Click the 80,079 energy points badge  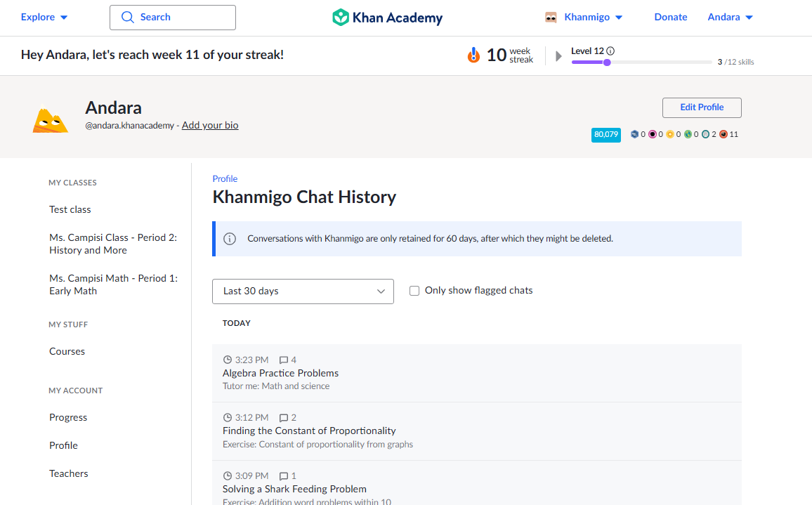606,135
